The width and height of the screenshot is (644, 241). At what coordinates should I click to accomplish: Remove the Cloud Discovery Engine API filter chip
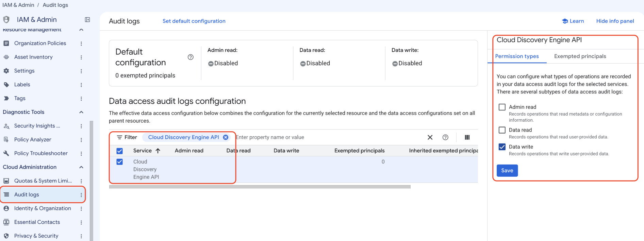pyautogui.click(x=226, y=137)
